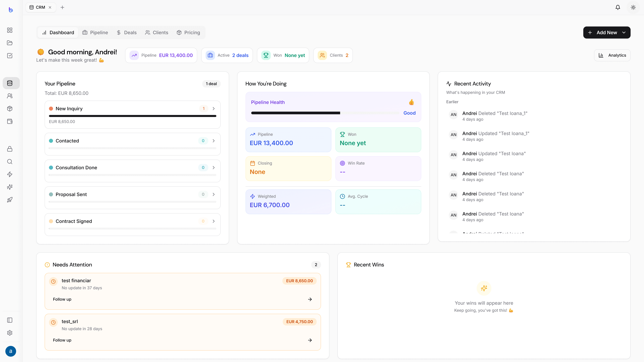
Task: Click the Won metric card
Action: point(378,140)
